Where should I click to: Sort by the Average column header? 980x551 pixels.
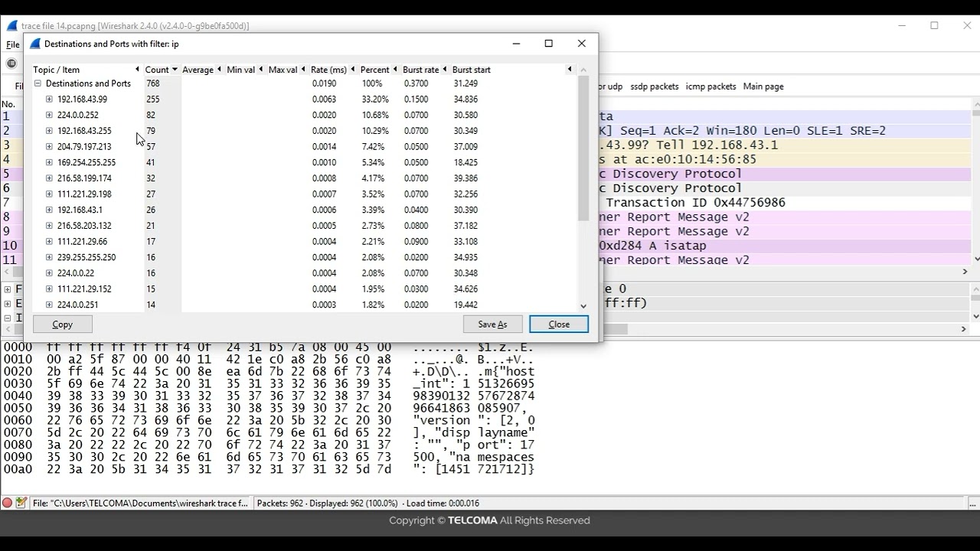201,70
